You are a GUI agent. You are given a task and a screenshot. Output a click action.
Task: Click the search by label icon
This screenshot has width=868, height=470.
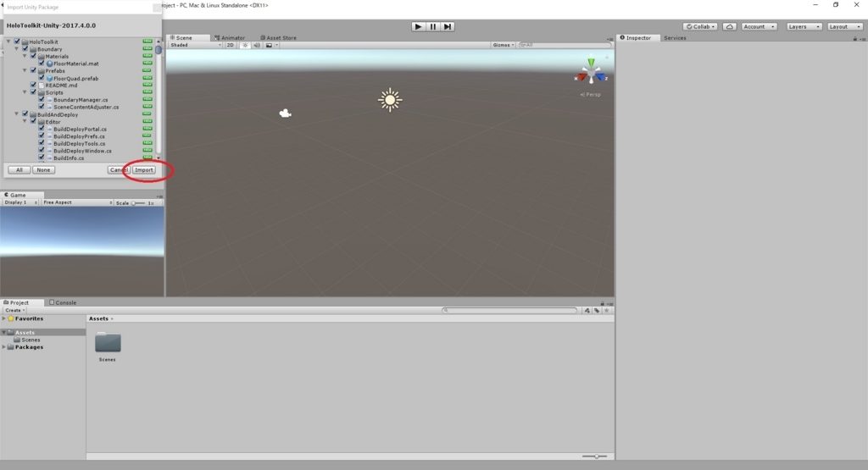[597, 310]
